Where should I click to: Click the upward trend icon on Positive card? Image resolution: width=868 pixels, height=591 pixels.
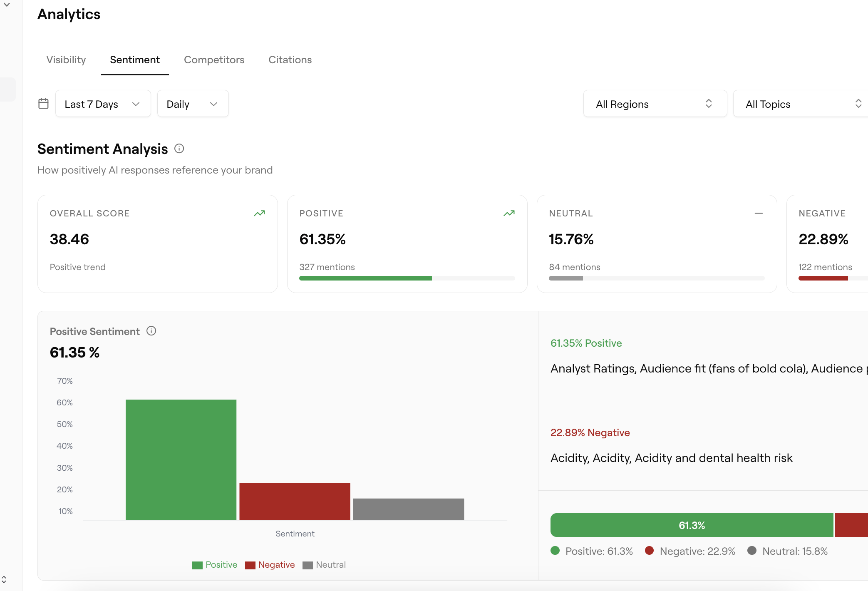pyautogui.click(x=509, y=214)
